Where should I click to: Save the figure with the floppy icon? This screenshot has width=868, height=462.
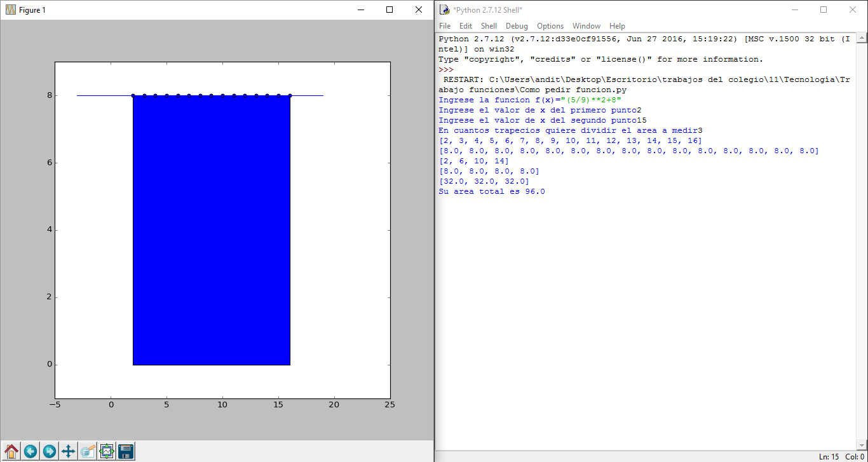[x=126, y=451]
